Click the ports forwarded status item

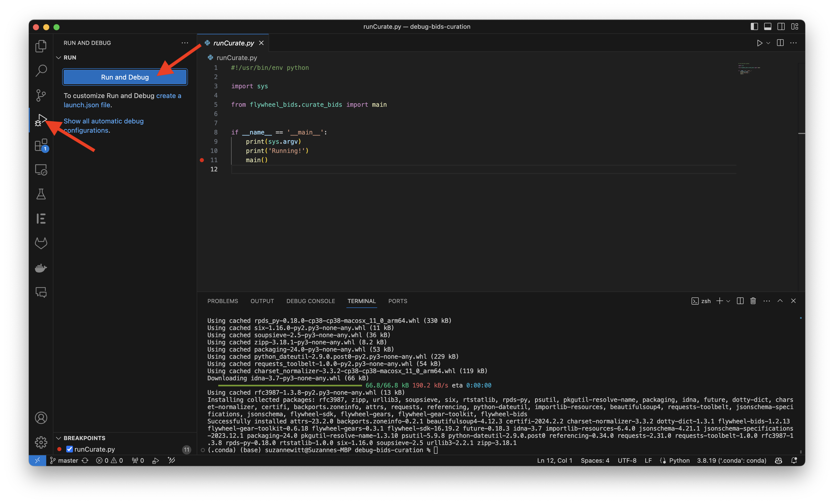pyautogui.click(x=138, y=460)
